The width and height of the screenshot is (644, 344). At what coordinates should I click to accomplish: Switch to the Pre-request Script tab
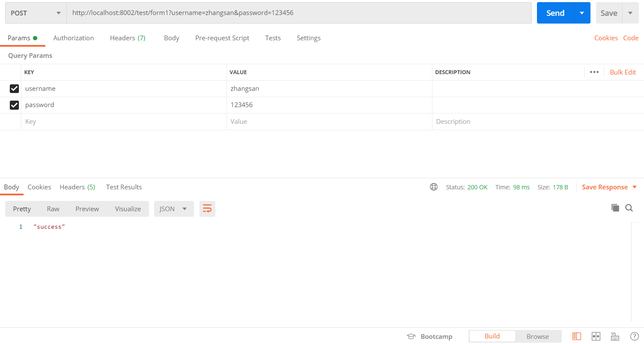tap(222, 38)
